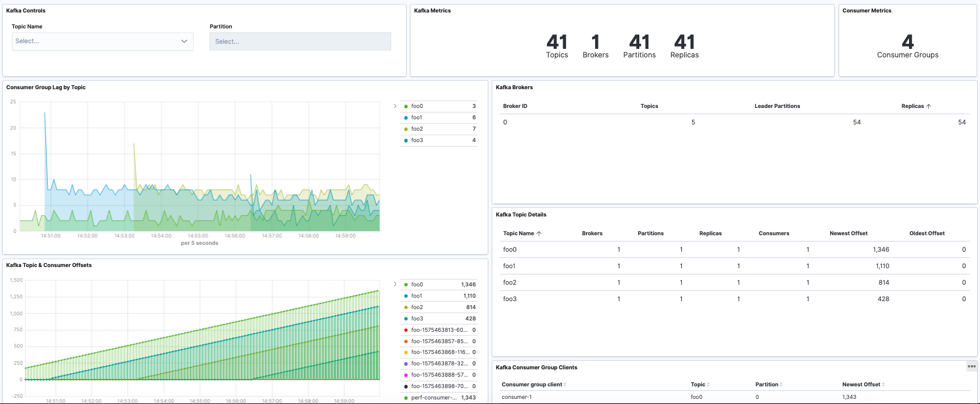This screenshot has height=404, width=980.
Task: Toggle foo1 series in Consumer Group Lag legend
Action: [x=417, y=118]
